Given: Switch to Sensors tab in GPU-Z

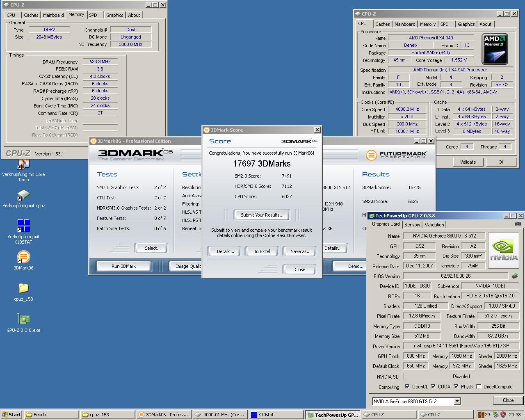Looking at the screenshot, I should tap(412, 224).
